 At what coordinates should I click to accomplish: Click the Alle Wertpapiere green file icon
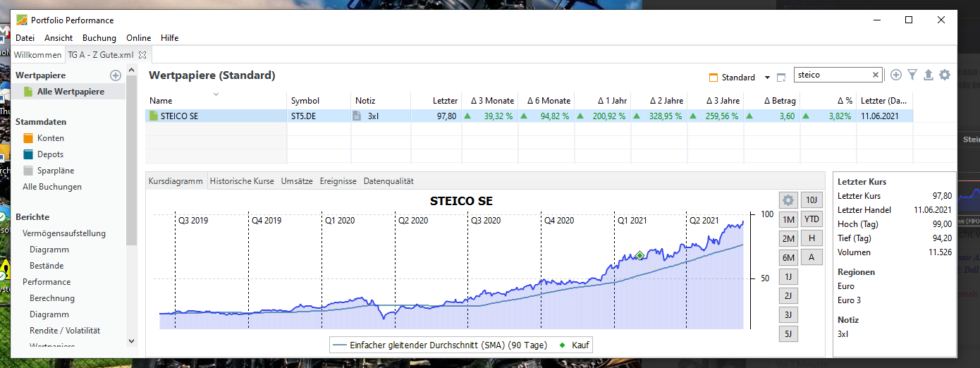(28, 92)
